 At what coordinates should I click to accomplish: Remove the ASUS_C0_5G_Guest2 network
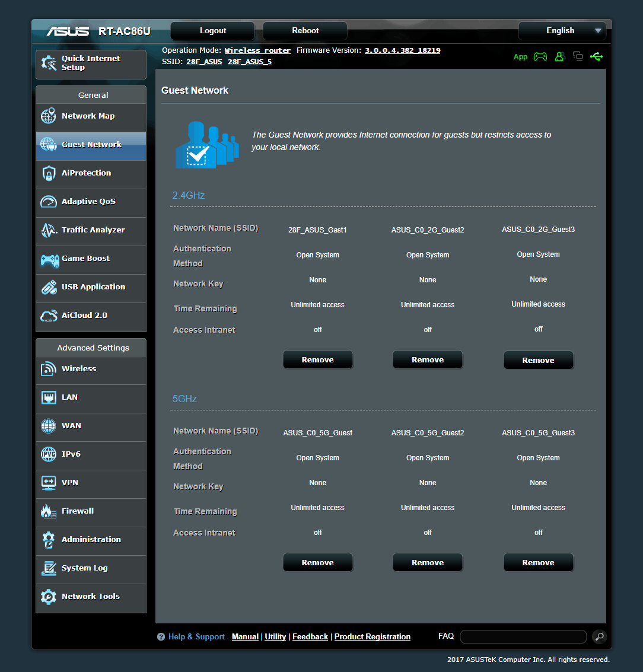coord(428,562)
